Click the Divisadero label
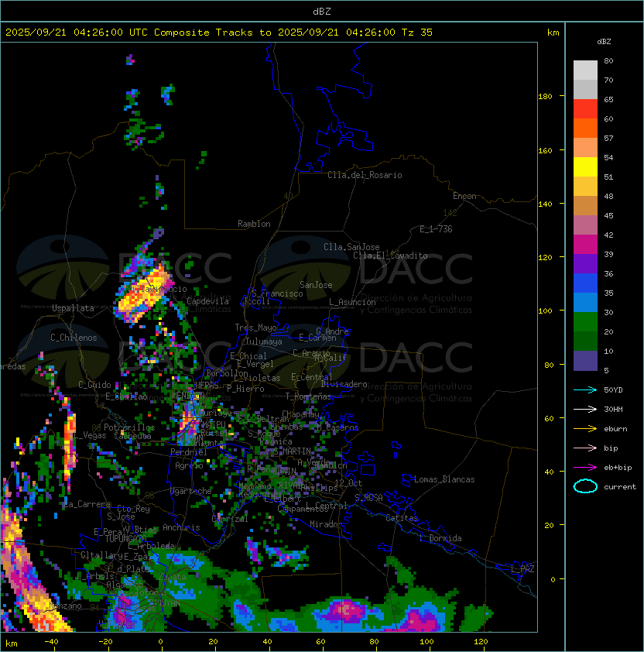 tap(344, 384)
